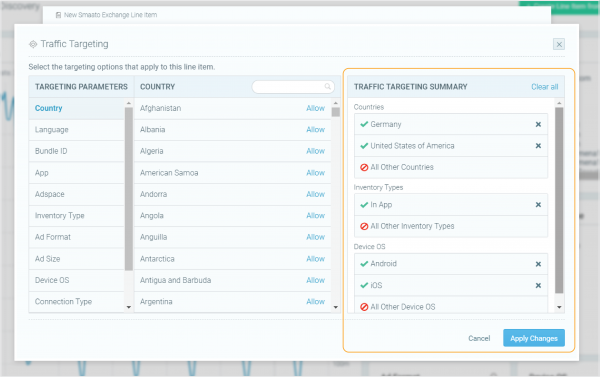
Task: Select the Language targeting parameter
Action: click(77, 130)
